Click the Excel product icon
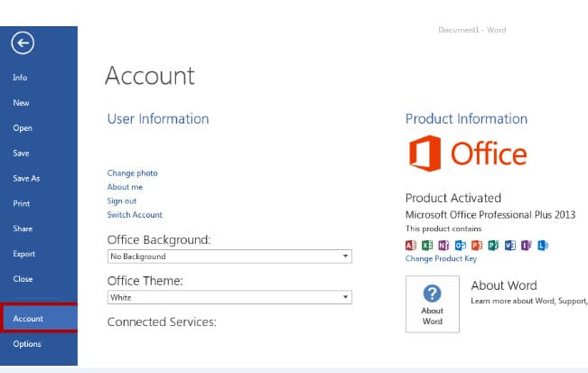This screenshot has height=373, width=588. (426, 245)
